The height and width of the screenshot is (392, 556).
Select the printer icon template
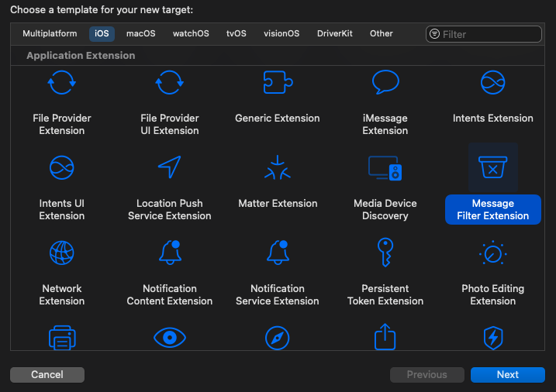(x=62, y=338)
